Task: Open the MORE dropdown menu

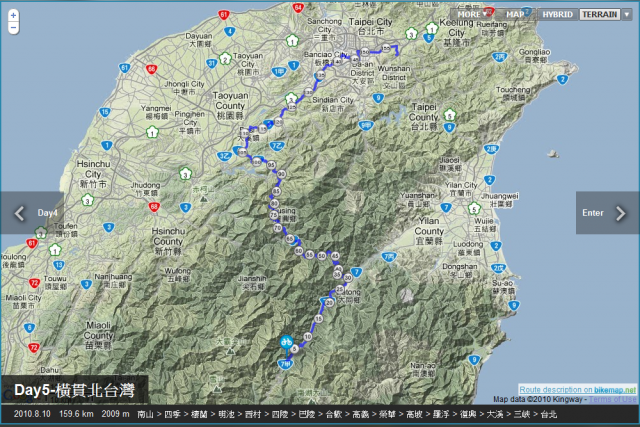Action: (472, 14)
